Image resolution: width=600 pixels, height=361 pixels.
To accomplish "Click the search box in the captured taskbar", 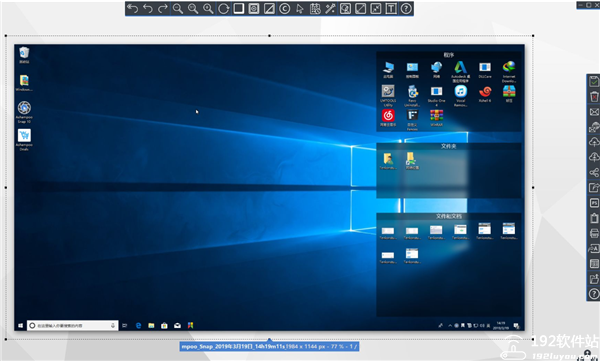I will click(x=72, y=325).
